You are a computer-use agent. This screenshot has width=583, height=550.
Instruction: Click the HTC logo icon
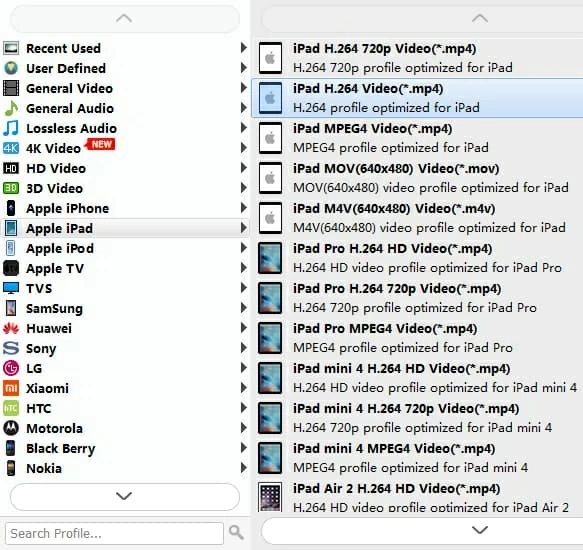point(11,409)
